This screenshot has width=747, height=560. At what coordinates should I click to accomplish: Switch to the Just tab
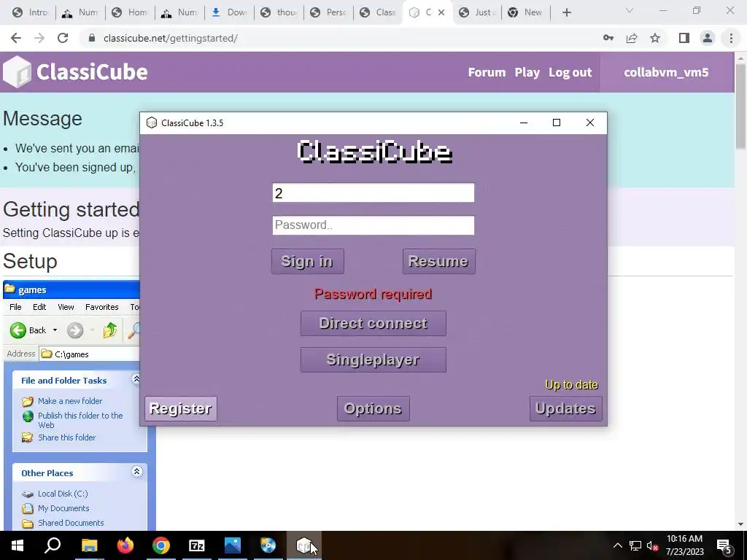477,12
